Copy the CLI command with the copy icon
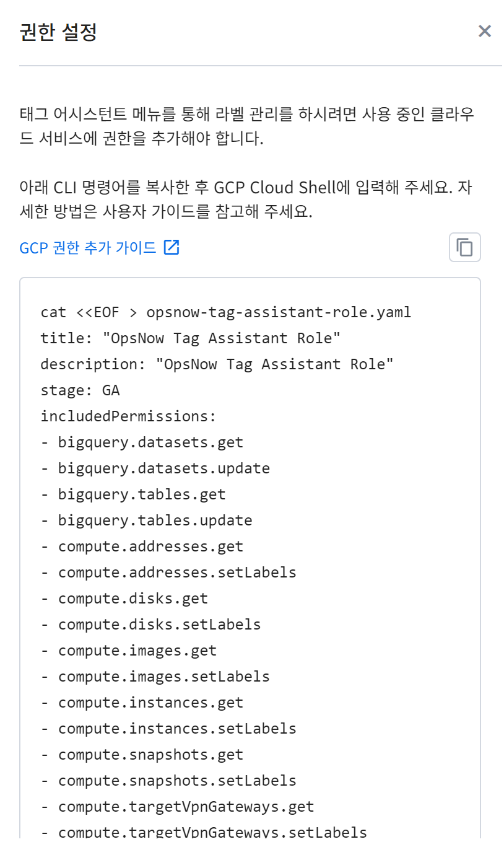Image resolution: width=504 pixels, height=847 pixels. click(464, 247)
